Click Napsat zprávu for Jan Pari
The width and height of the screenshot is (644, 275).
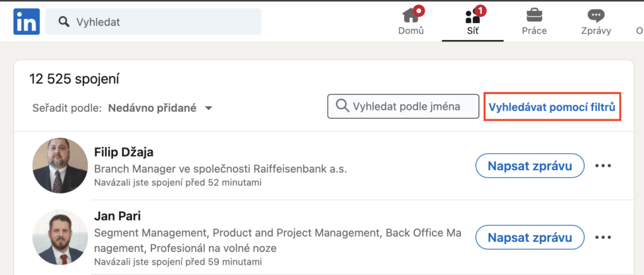click(530, 237)
